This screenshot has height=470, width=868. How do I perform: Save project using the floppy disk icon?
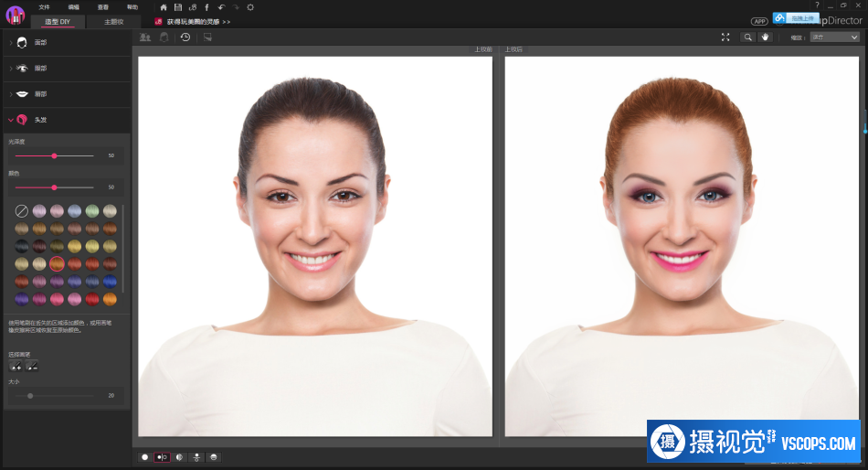(x=177, y=7)
